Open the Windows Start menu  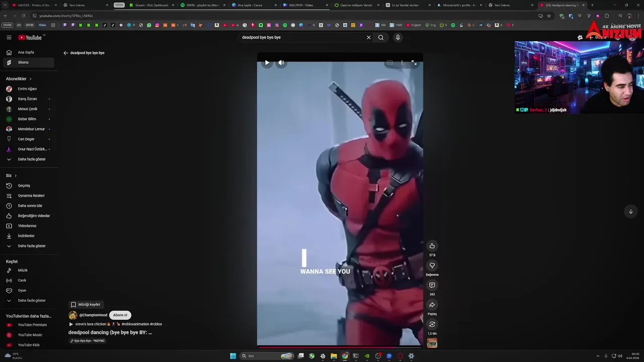click(233, 356)
